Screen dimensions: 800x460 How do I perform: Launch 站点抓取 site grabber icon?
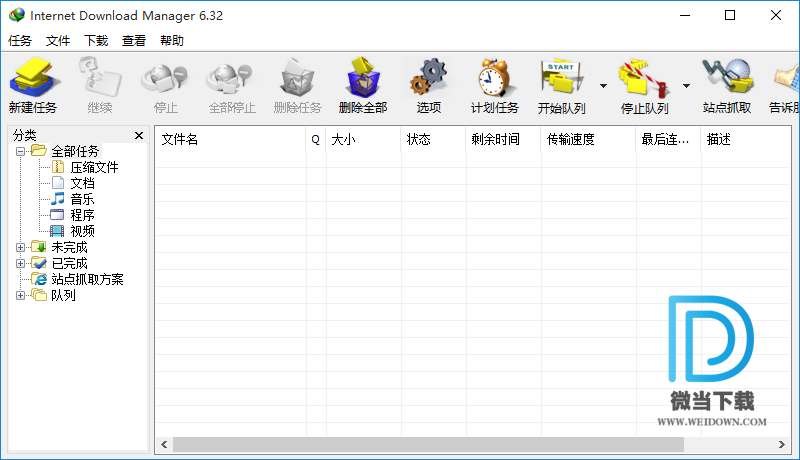tap(728, 76)
